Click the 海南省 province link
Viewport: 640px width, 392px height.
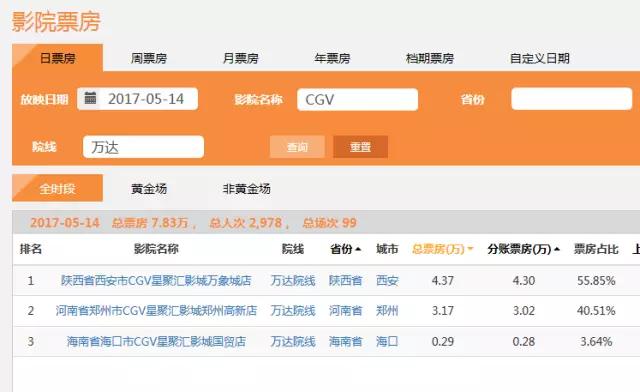[x=345, y=341]
